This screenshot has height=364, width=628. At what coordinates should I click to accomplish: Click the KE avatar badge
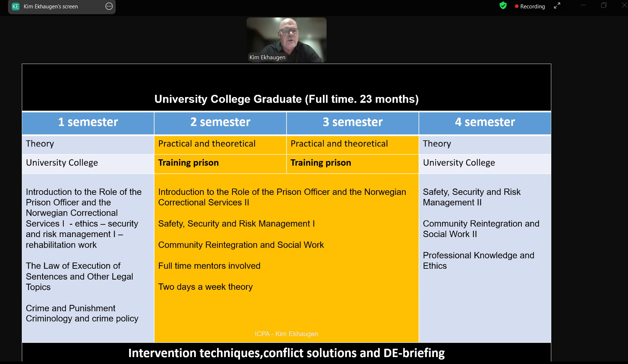click(16, 7)
